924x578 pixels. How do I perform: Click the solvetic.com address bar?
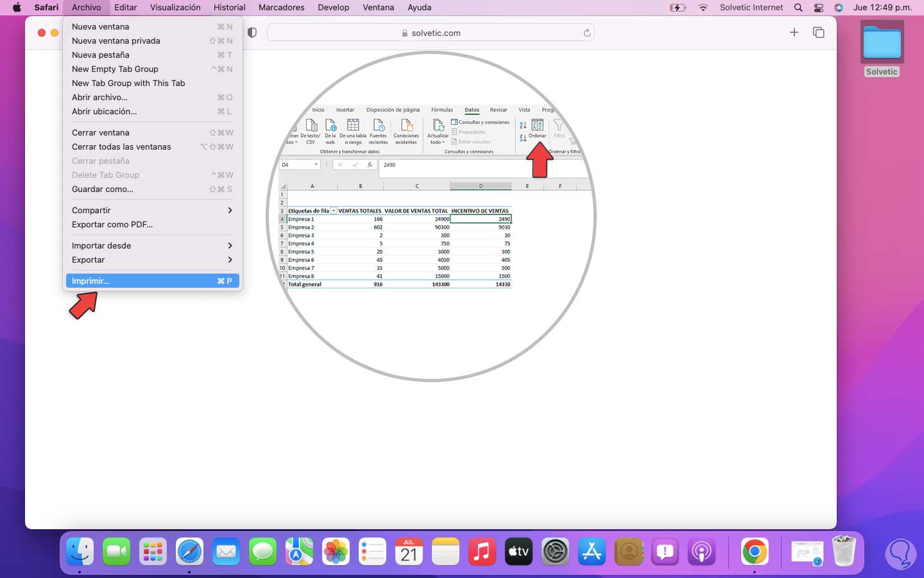coord(431,33)
